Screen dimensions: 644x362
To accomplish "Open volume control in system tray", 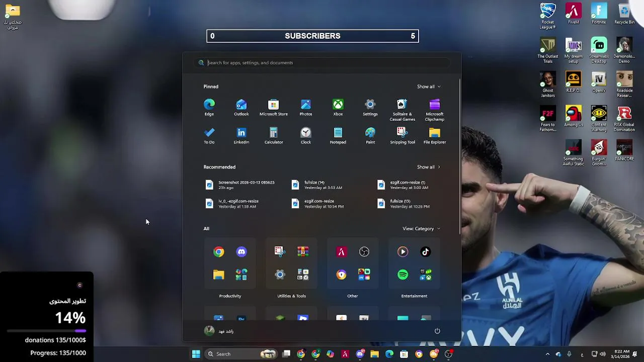I will [x=603, y=354].
